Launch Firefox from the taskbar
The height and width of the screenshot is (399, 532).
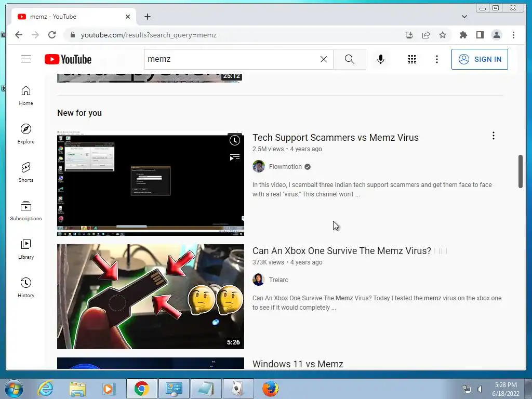tap(270, 389)
